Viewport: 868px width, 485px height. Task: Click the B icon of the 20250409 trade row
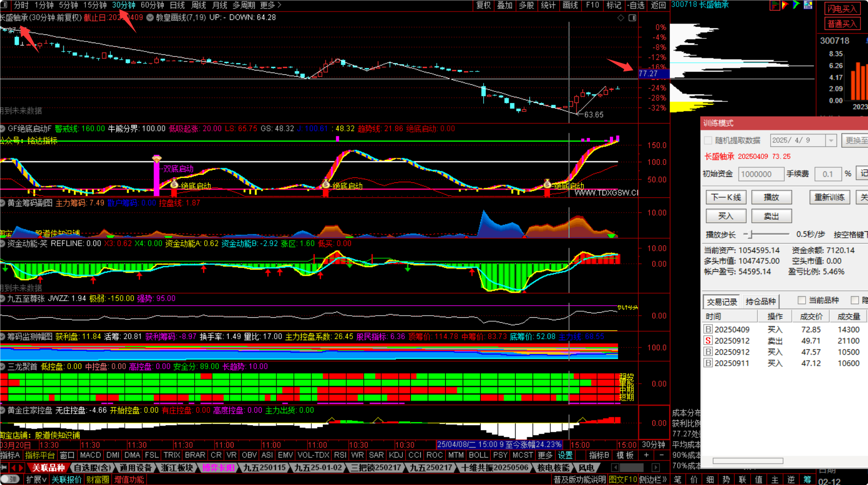click(x=708, y=330)
